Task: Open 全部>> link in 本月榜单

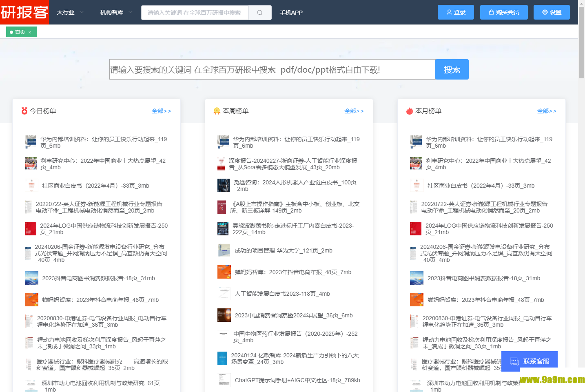Action: pyautogui.click(x=547, y=111)
